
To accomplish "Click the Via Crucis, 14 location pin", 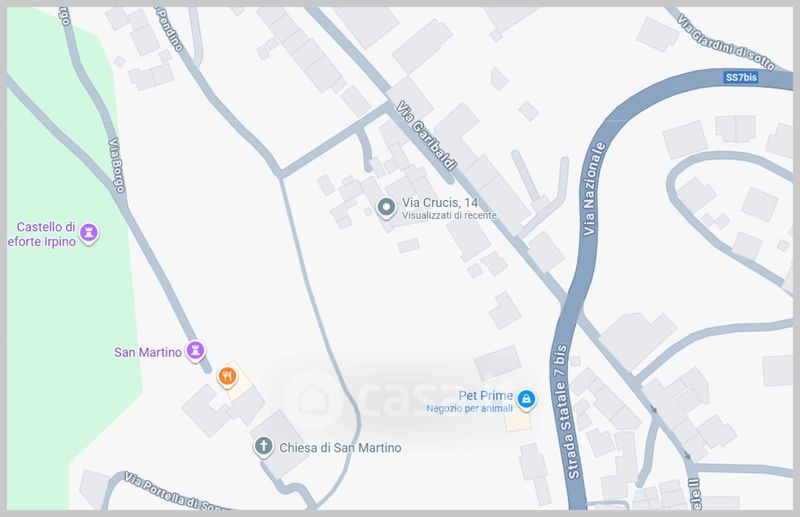I will [x=386, y=208].
